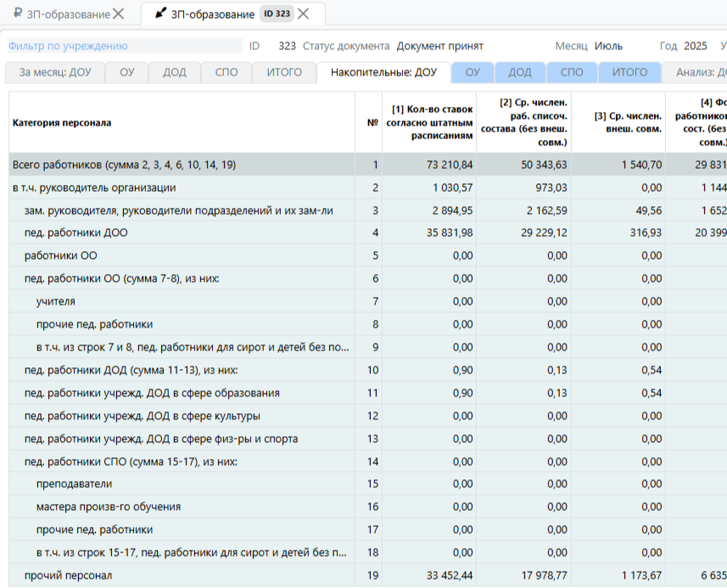Image resolution: width=727 pixels, height=588 pixels.
Task: Switch to the blue cumulative ОУ tab
Action: [x=473, y=73]
